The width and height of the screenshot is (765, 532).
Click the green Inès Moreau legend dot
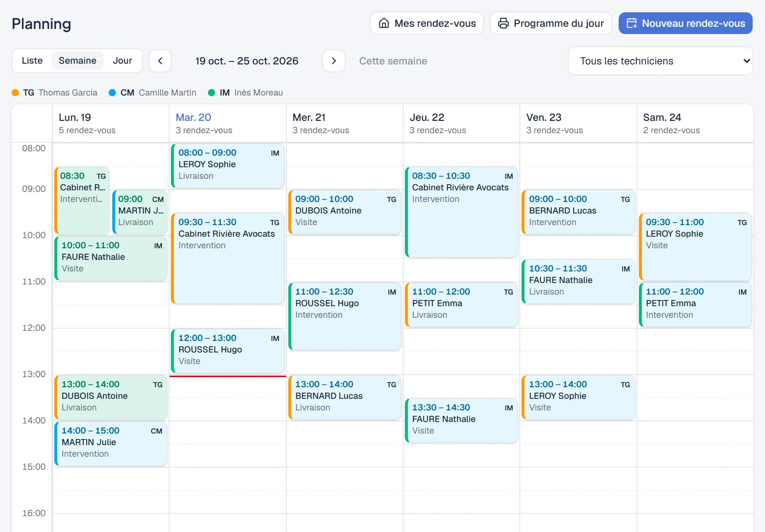pyautogui.click(x=212, y=93)
